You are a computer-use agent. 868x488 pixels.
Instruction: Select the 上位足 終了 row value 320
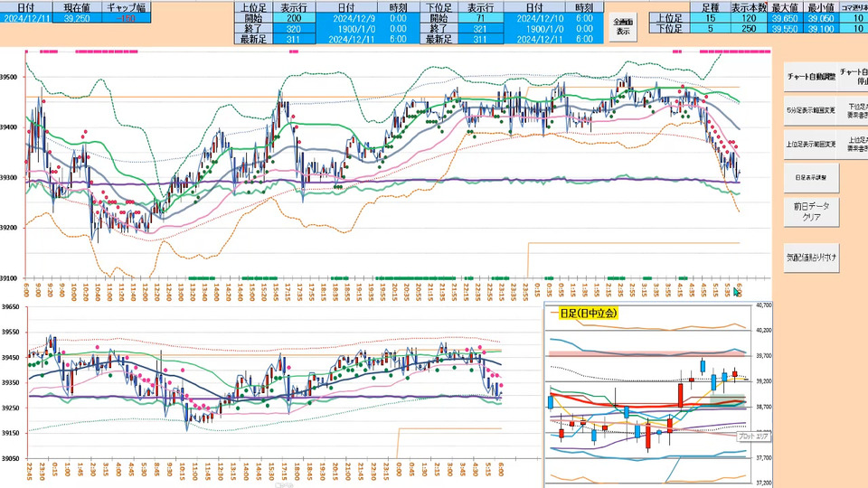[x=294, y=29]
